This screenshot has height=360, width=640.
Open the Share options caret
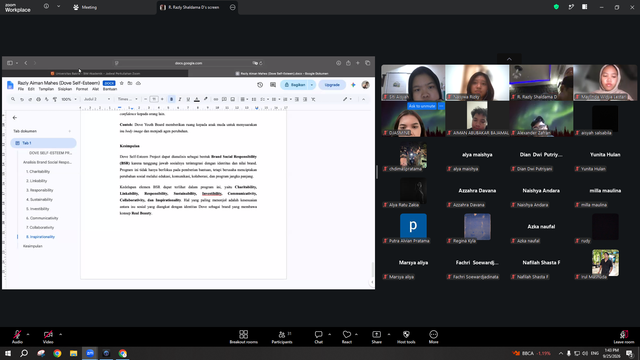pos(389,334)
